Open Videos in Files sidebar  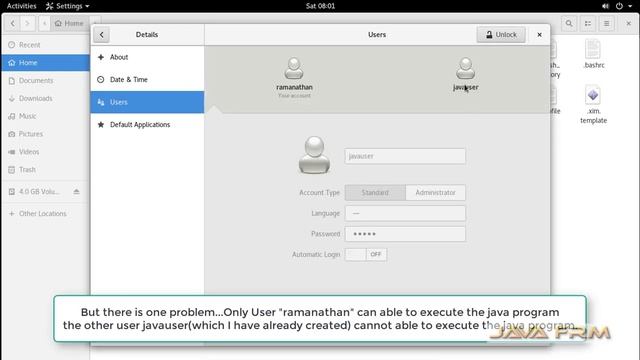click(x=45, y=151)
